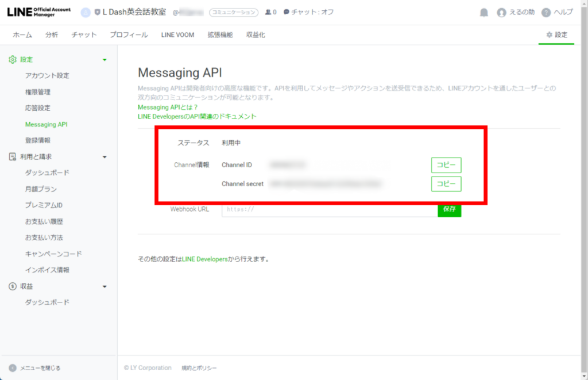This screenshot has height=380, width=588.
Task: Click the チャット：オフ status text
Action: point(312,12)
